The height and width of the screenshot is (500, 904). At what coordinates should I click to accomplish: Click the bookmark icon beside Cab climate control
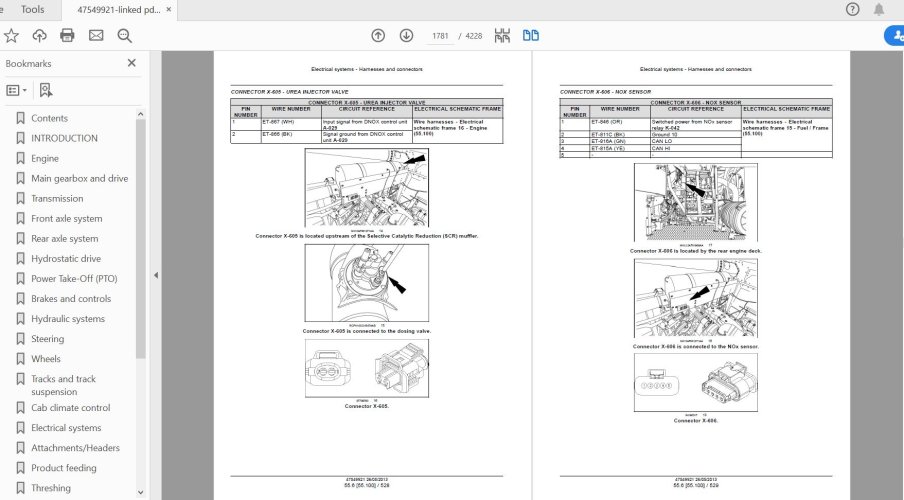pos(20,407)
